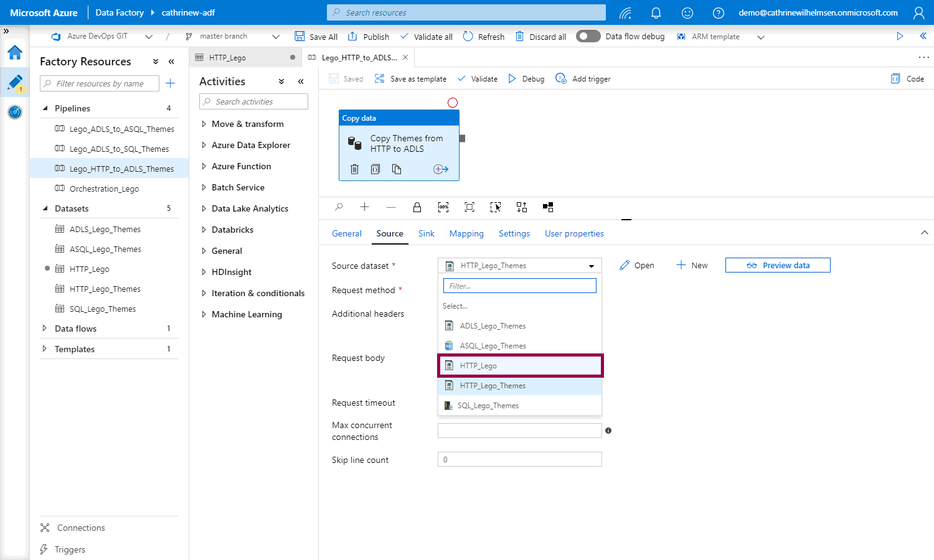The height and width of the screenshot is (560, 934).
Task: Open the notifications bell
Action: 656,12
